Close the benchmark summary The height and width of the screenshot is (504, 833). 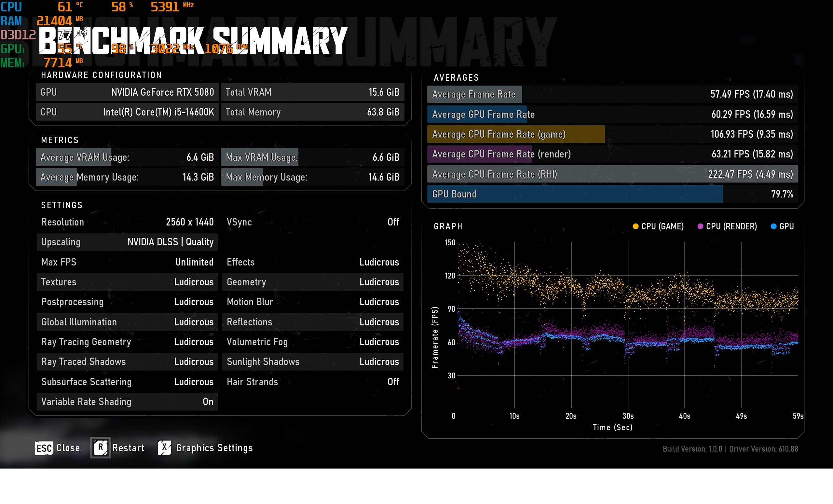tap(68, 448)
